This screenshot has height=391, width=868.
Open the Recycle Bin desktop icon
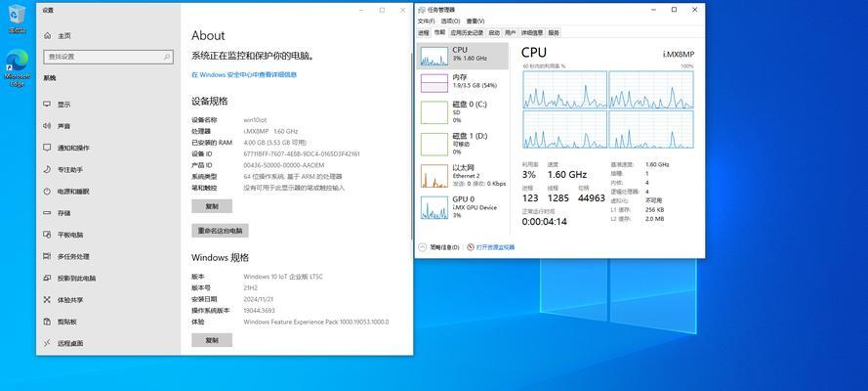coord(17,17)
